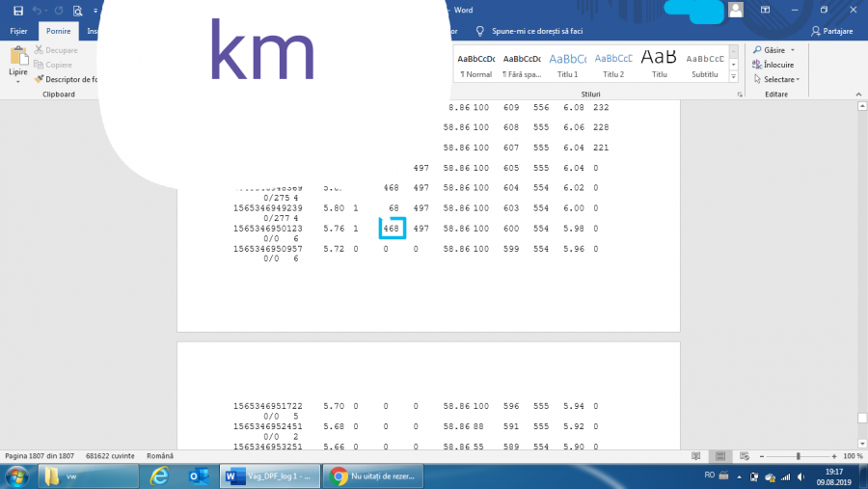Switch to the Pornire ribbon tab
Image resolution: width=868 pixels, height=489 pixels.
[x=59, y=31]
